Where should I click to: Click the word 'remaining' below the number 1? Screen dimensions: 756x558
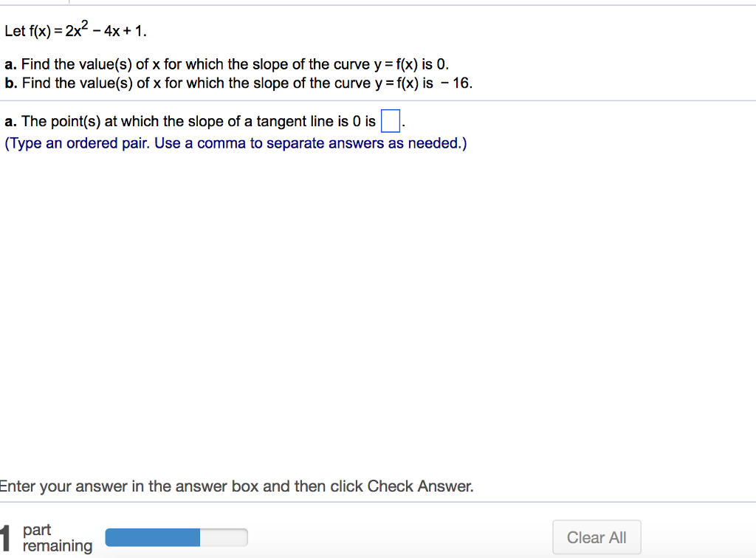[58, 545]
